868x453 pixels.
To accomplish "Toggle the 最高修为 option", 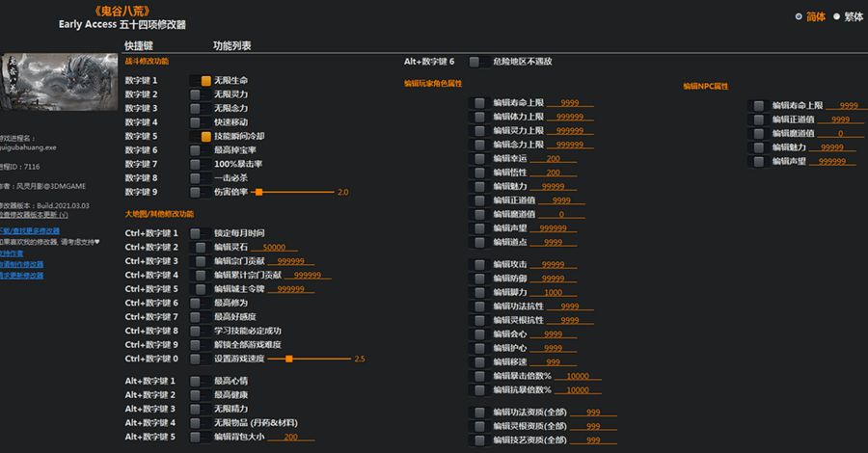I will [x=196, y=303].
